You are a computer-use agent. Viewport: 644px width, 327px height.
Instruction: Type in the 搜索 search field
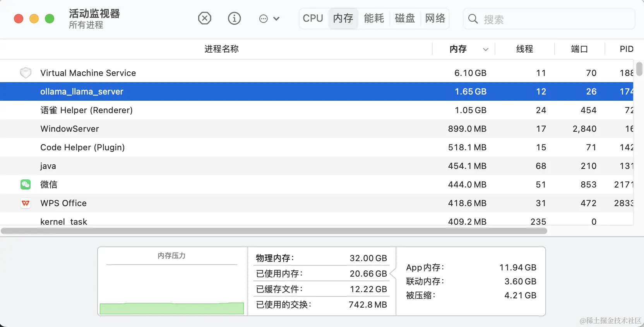[x=553, y=19]
